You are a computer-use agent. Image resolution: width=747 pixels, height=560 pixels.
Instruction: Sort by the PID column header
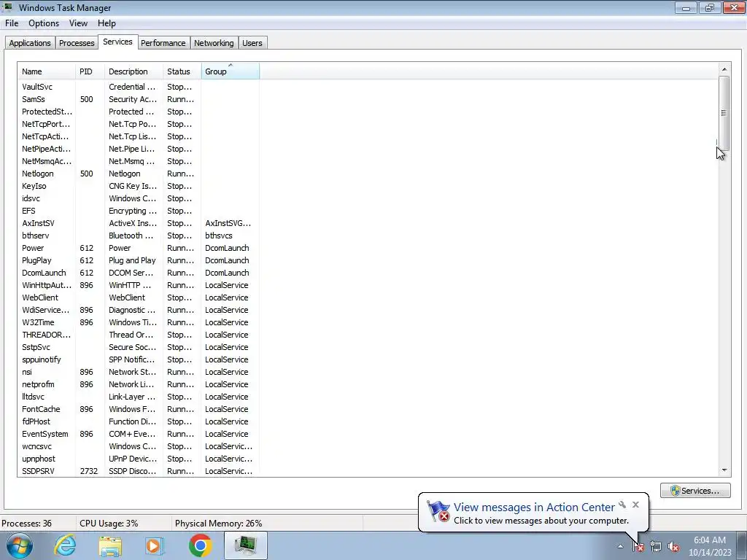90,71
